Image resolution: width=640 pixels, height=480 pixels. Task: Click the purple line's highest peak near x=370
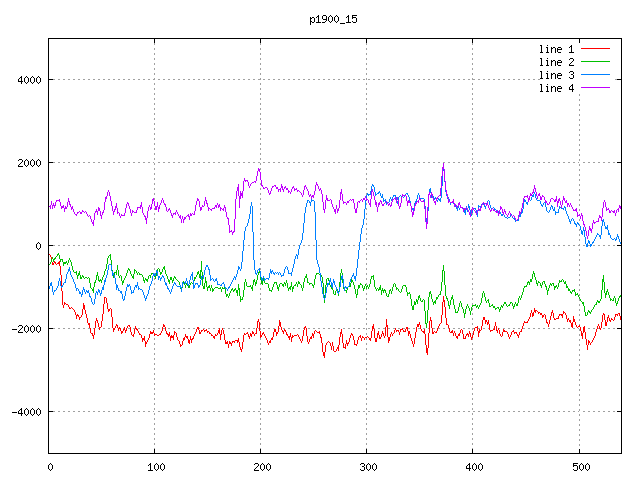[x=443, y=165]
